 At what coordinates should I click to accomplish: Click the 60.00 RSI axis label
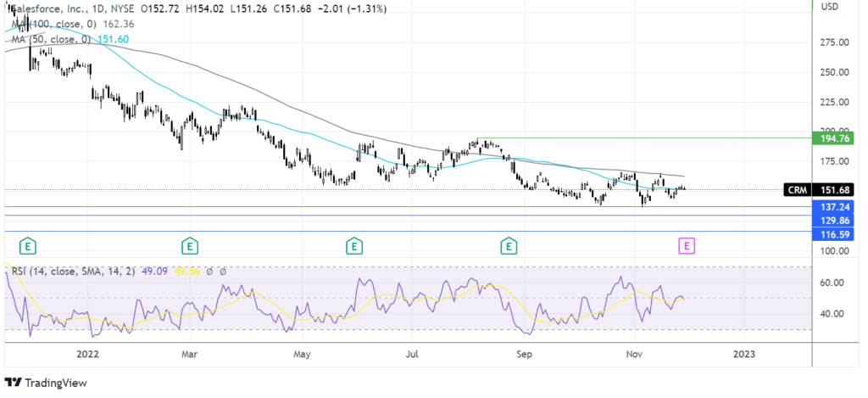tap(832, 283)
